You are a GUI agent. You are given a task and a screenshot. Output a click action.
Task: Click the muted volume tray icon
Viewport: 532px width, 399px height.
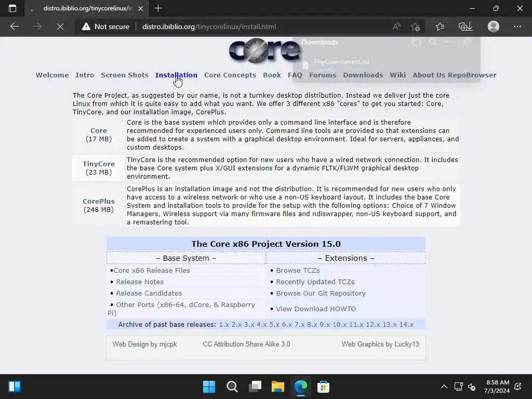coord(472,387)
